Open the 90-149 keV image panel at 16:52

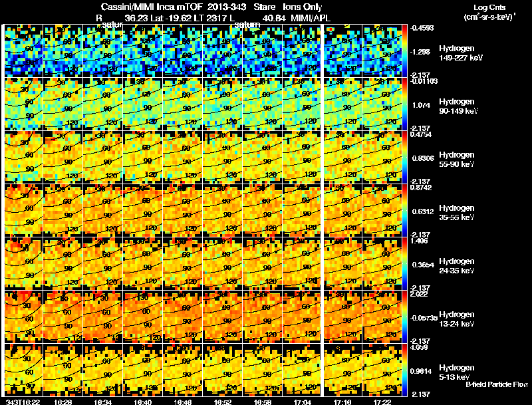[x=223, y=104]
